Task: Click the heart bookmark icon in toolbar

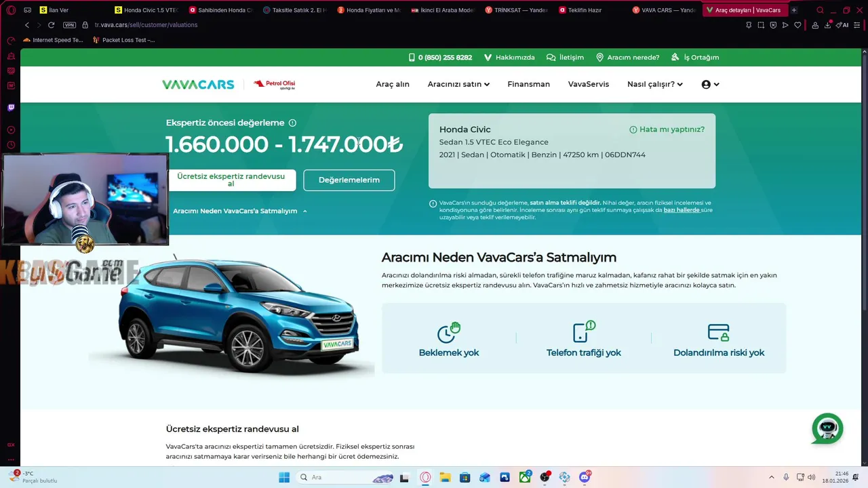Action: 797,25
